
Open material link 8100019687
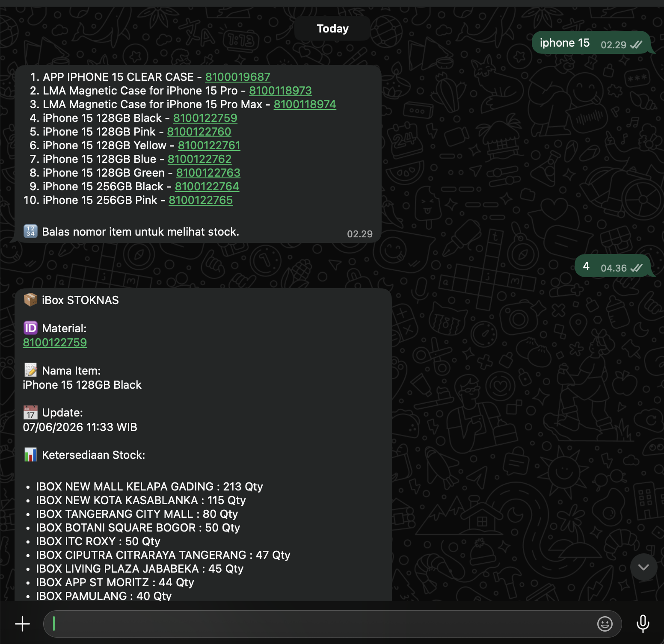[x=238, y=77]
